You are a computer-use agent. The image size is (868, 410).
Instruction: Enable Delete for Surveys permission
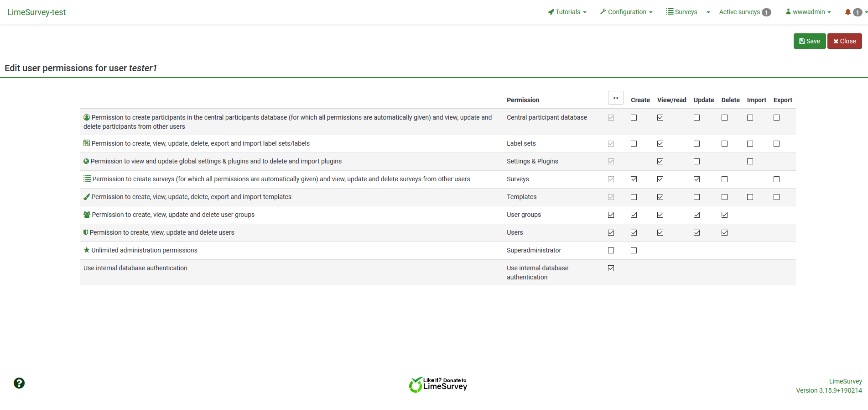click(724, 179)
